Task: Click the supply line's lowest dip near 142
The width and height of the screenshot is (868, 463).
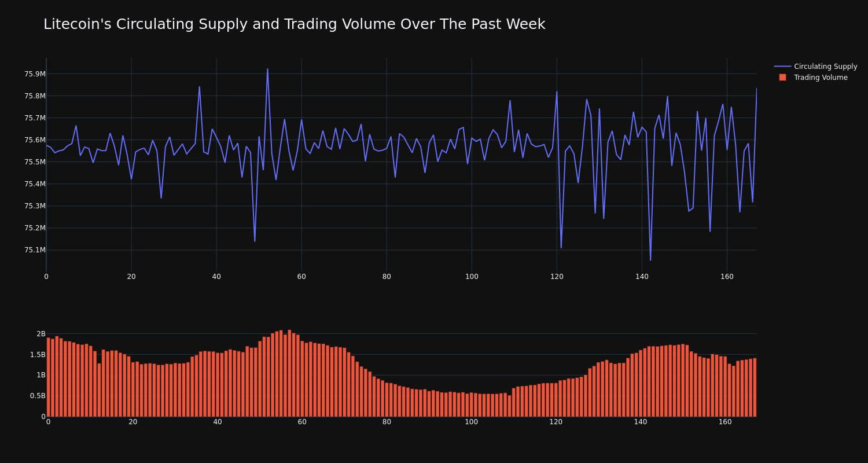Action: pyautogui.click(x=650, y=260)
